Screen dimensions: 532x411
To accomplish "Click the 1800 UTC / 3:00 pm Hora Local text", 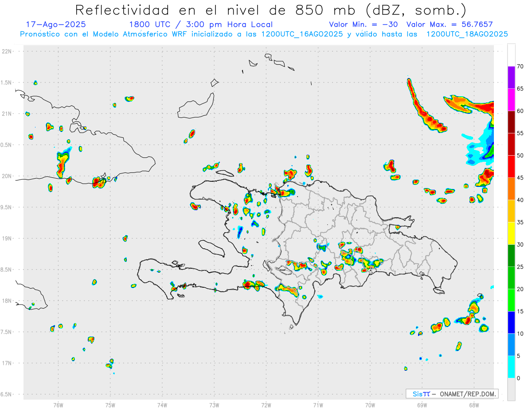I will pos(201,25).
